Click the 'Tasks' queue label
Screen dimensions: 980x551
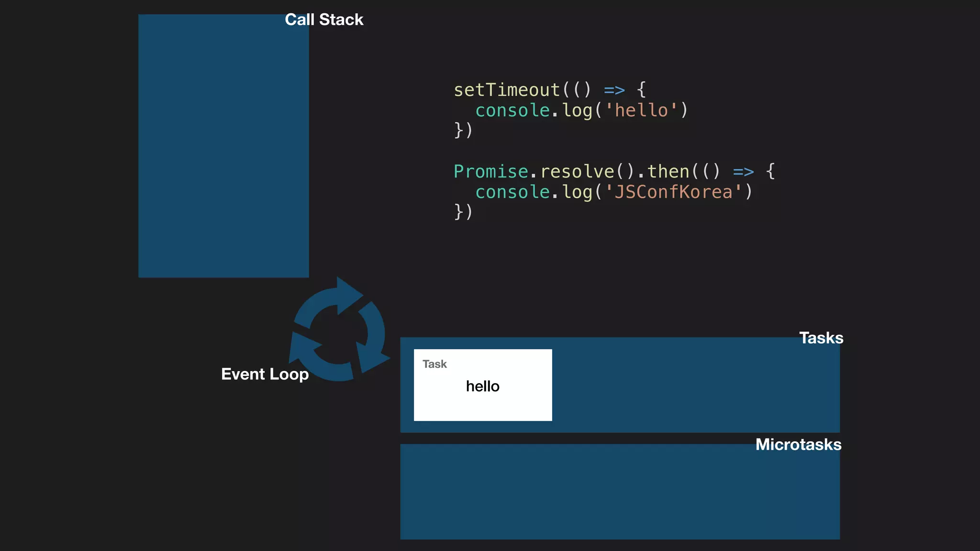pos(821,338)
